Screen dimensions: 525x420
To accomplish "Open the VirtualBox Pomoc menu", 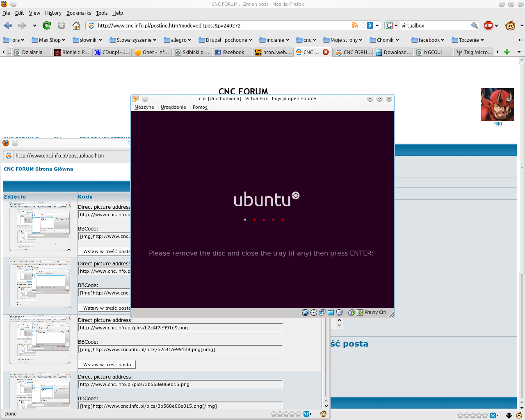I will pos(200,107).
